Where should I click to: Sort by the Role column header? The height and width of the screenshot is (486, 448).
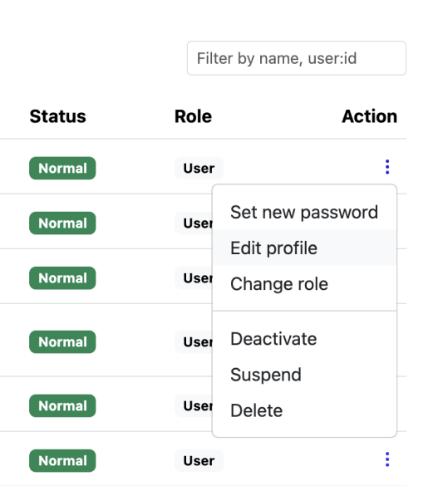tap(193, 116)
